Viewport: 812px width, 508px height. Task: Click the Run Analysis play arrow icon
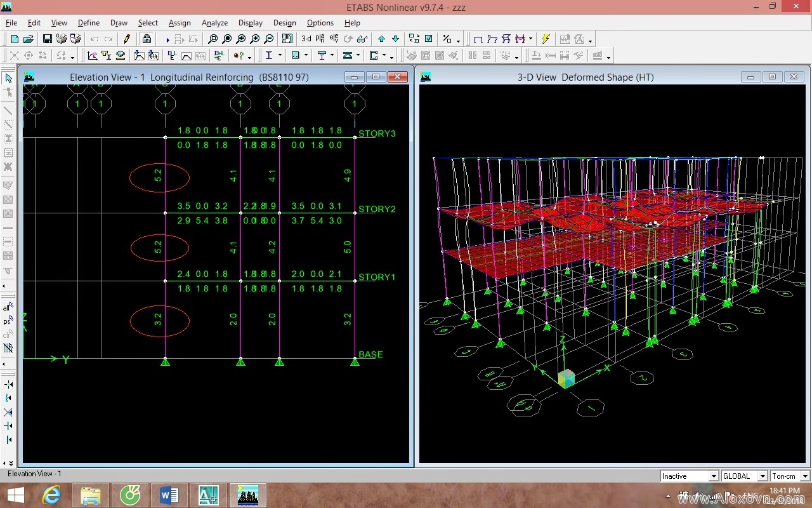coord(167,39)
